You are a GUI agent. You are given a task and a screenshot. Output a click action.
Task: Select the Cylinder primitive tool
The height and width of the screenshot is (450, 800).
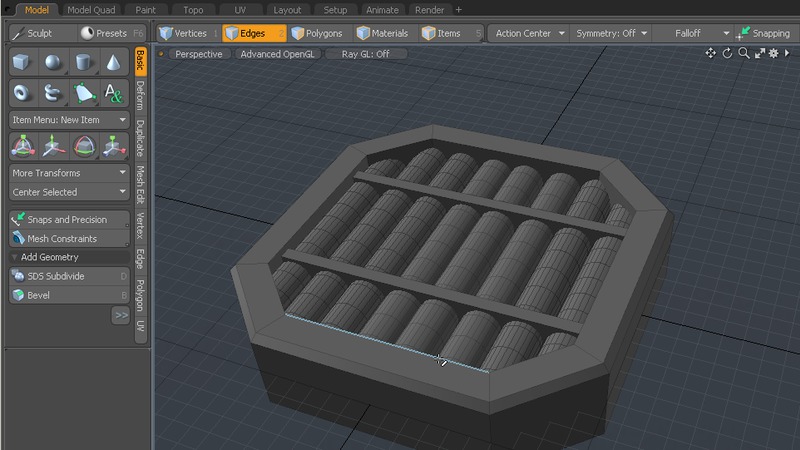(84, 62)
